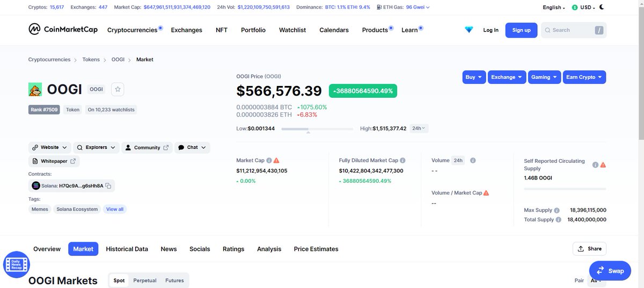The image size is (644, 288).
Task: Click the Search input field
Action: pyautogui.click(x=574, y=30)
